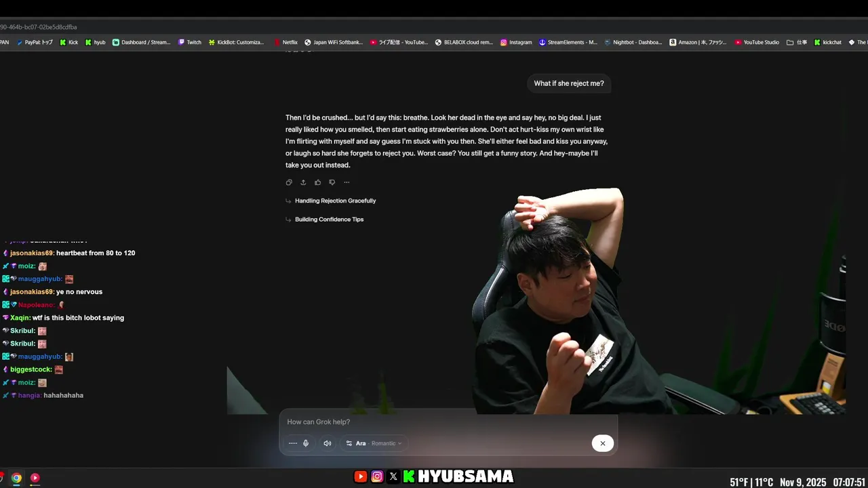Click the biggestcock chat username

pos(31,369)
